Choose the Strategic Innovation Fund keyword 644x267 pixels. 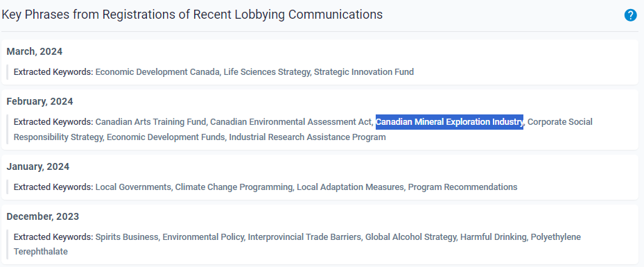(x=364, y=72)
